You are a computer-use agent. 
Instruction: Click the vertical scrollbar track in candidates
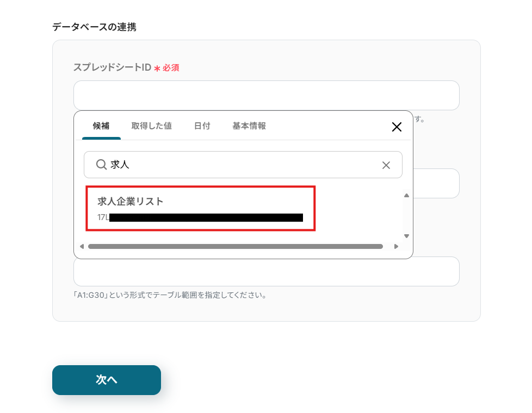coord(406,215)
